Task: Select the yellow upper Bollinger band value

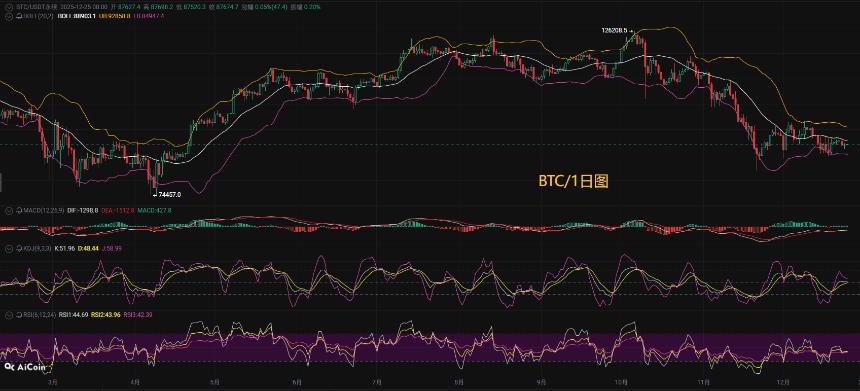Action: tap(115, 16)
